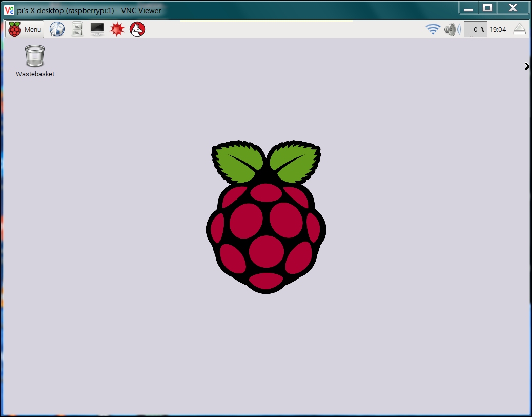The width and height of the screenshot is (532, 417).
Task: Launch Wolfram wolf icon
Action: (137, 29)
